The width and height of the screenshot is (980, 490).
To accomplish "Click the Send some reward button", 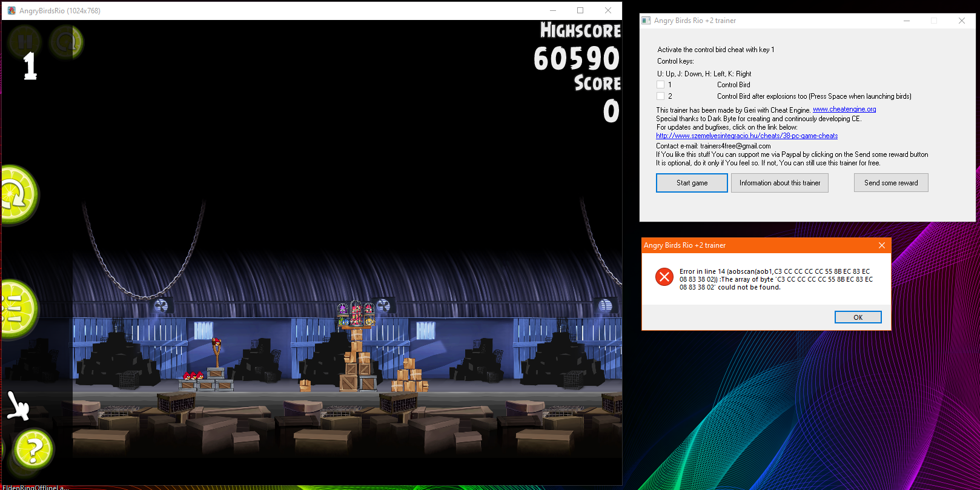I will click(x=891, y=183).
